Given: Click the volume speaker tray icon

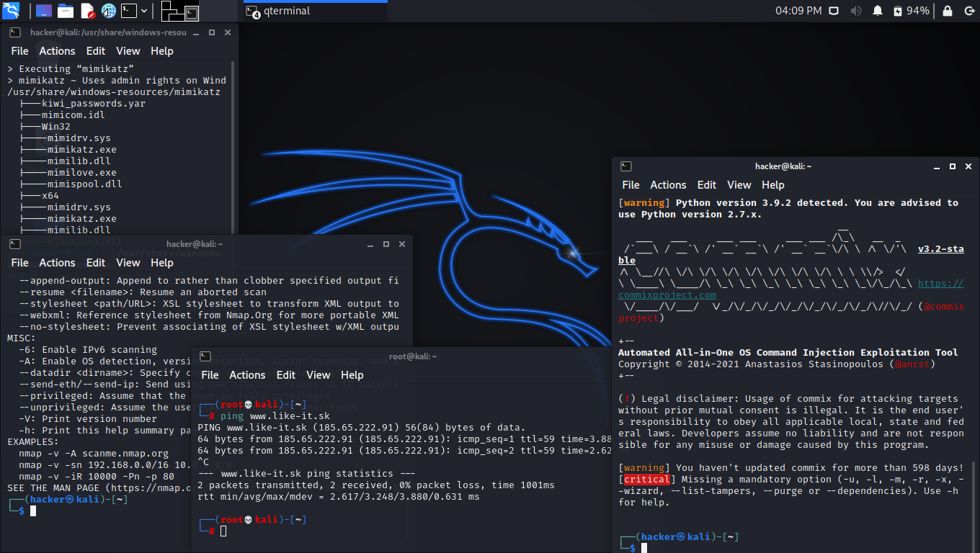Looking at the screenshot, I should point(856,11).
